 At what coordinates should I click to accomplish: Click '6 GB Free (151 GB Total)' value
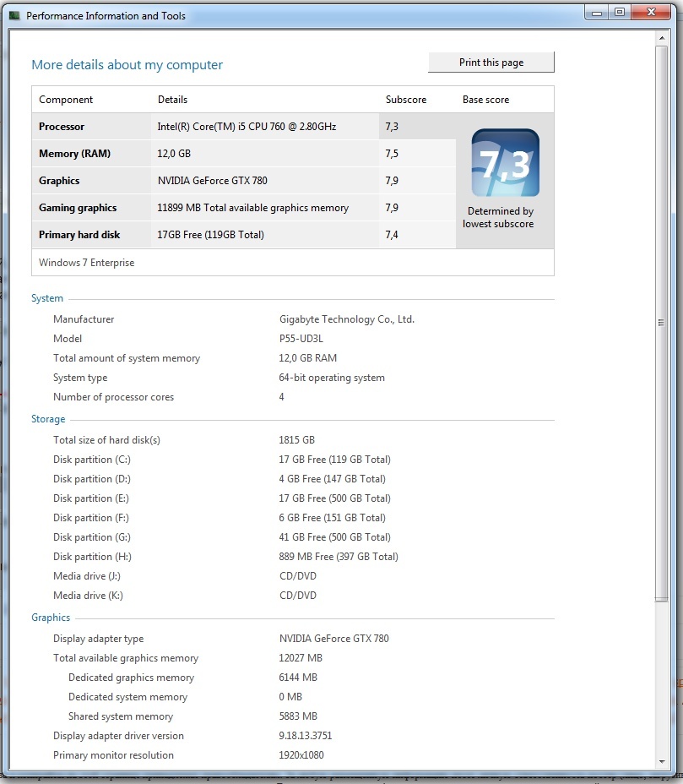(x=333, y=518)
